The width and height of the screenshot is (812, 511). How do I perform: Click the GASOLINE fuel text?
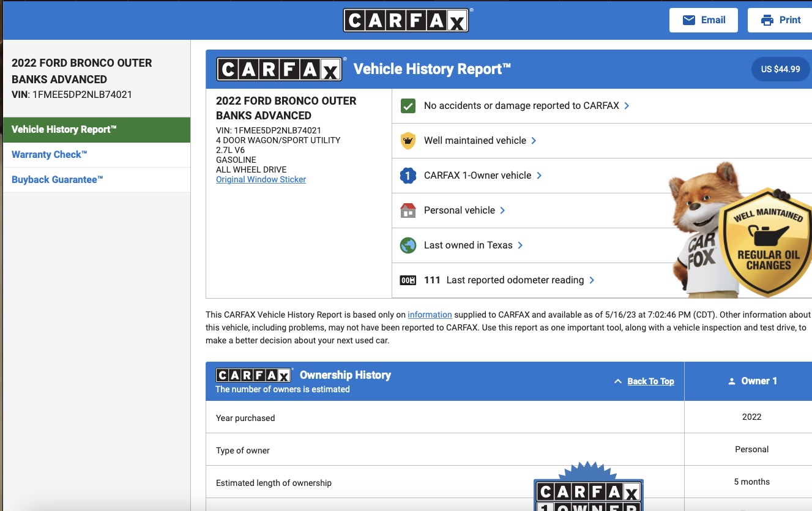[x=236, y=160]
